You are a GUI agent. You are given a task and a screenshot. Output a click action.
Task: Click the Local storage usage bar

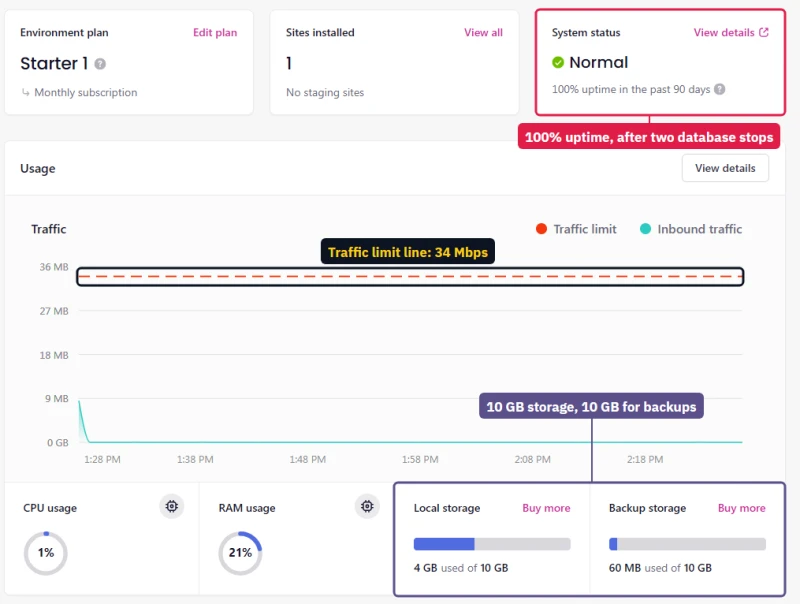pos(492,544)
